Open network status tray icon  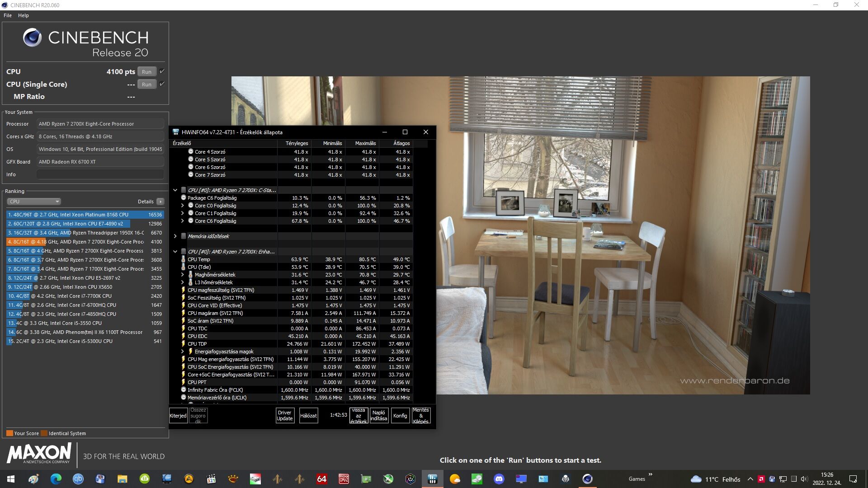(x=783, y=479)
